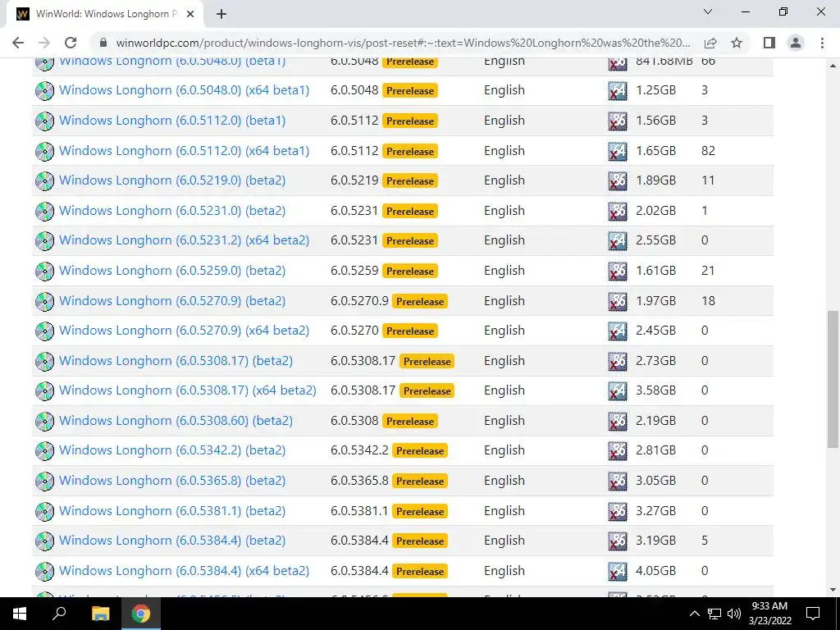Click the page vertical scrollbar thumb
The image size is (840, 630).
pos(833,379)
